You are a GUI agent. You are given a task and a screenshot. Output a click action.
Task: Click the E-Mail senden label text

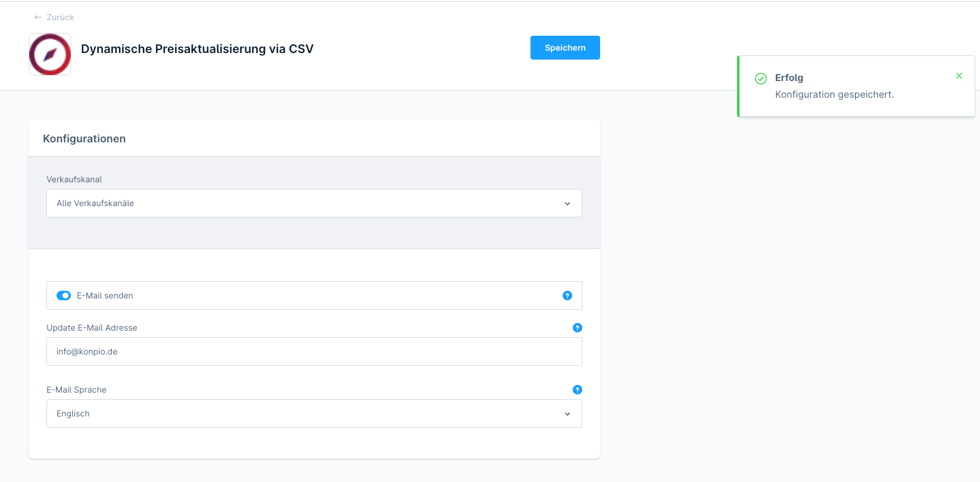105,296
